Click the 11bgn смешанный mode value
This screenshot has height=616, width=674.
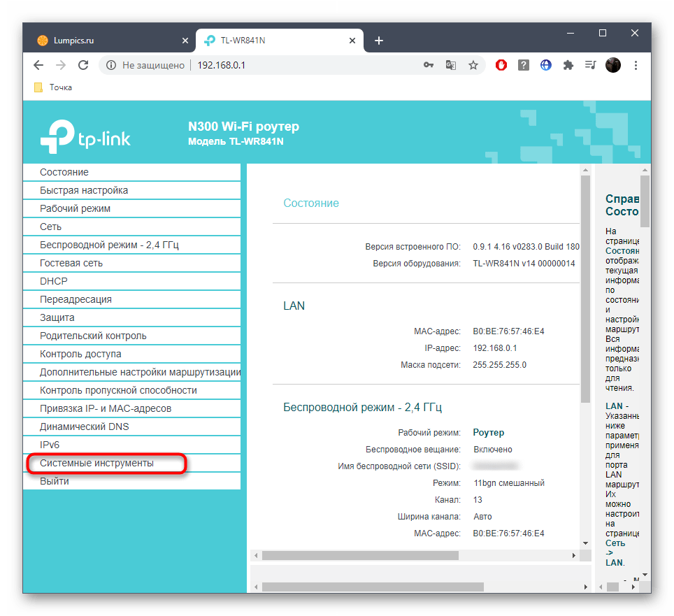(509, 482)
